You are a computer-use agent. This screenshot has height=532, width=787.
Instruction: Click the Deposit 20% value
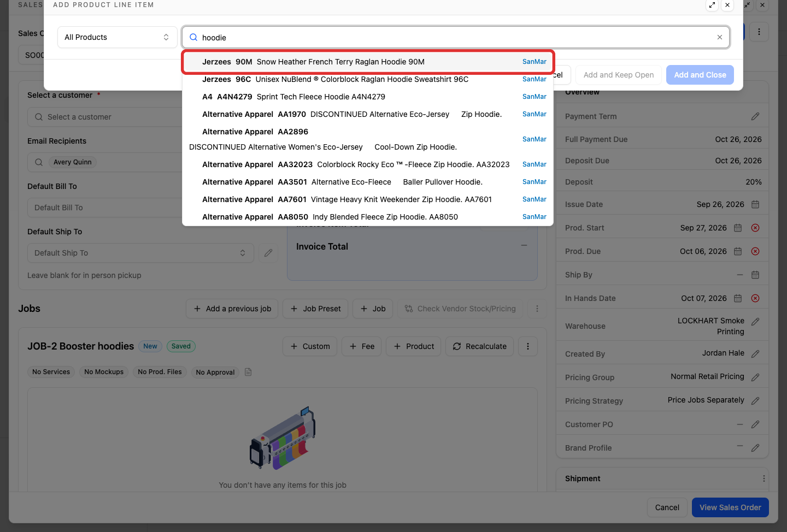click(754, 182)
